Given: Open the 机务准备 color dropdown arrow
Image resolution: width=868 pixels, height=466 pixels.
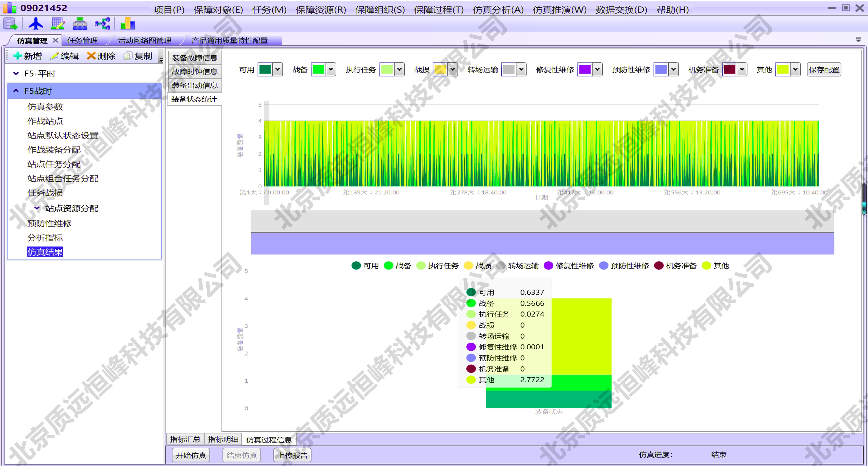Looking at the screenshot, I should [742, 70].
